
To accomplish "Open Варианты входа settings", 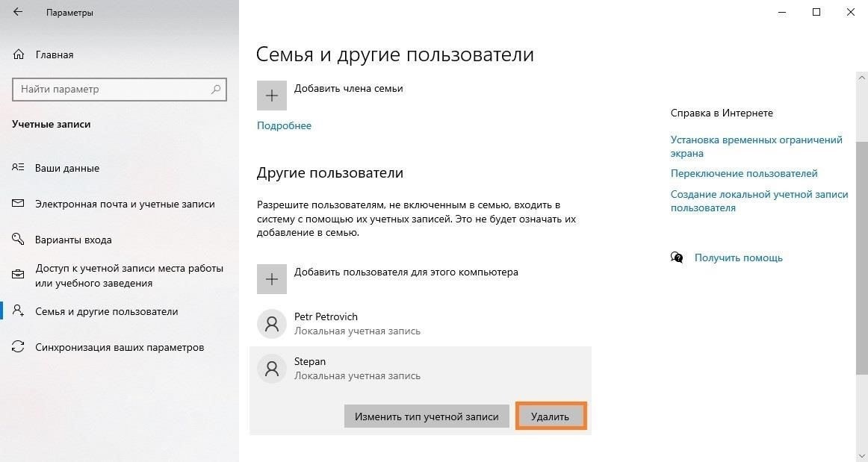I will (x=74, y=240).
